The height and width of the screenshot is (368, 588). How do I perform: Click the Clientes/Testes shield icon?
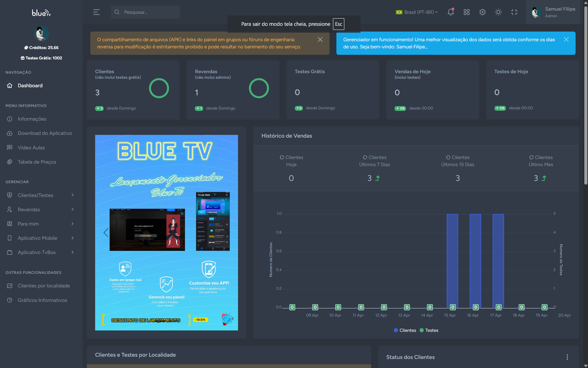[10, 195]
